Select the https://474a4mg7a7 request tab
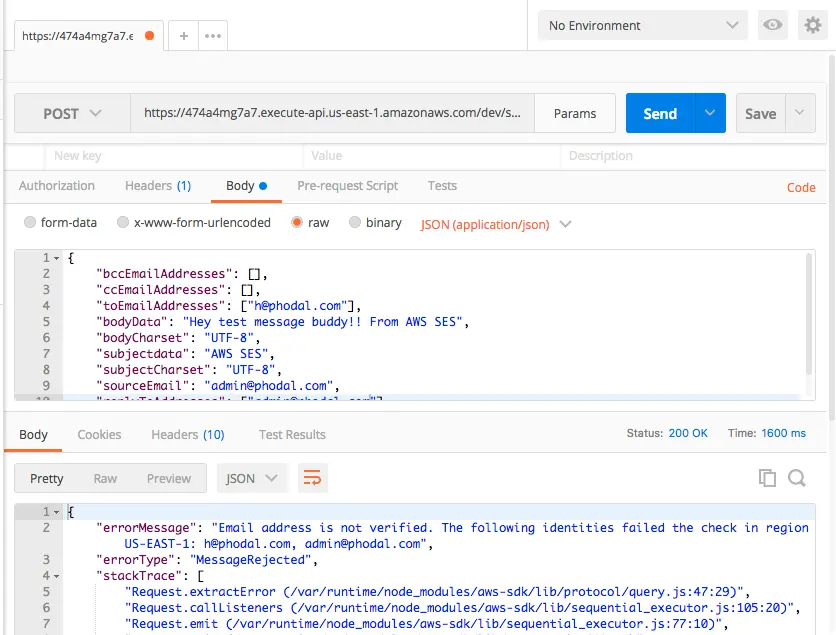Image resolution: width=836 pixels, height=635 pixels. (77, 36)
